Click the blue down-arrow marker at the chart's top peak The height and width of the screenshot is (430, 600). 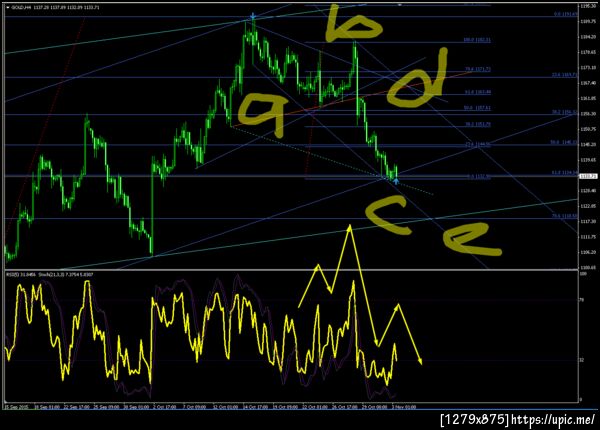click(x=253, y=16)
